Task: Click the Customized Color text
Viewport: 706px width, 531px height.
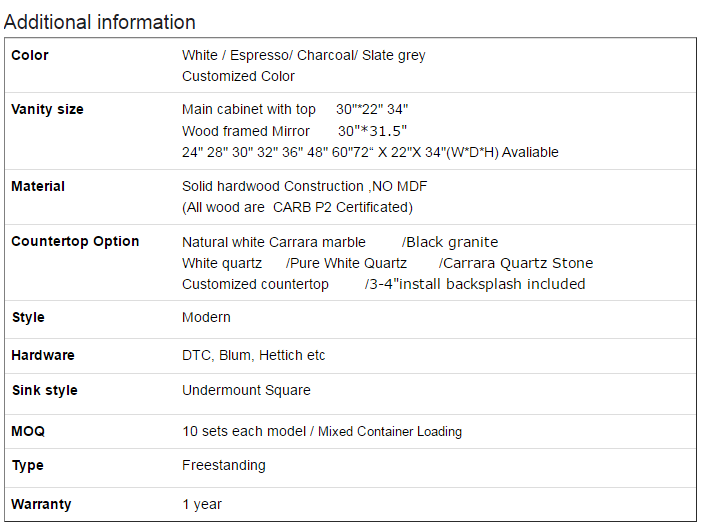Action: point(238,76)
